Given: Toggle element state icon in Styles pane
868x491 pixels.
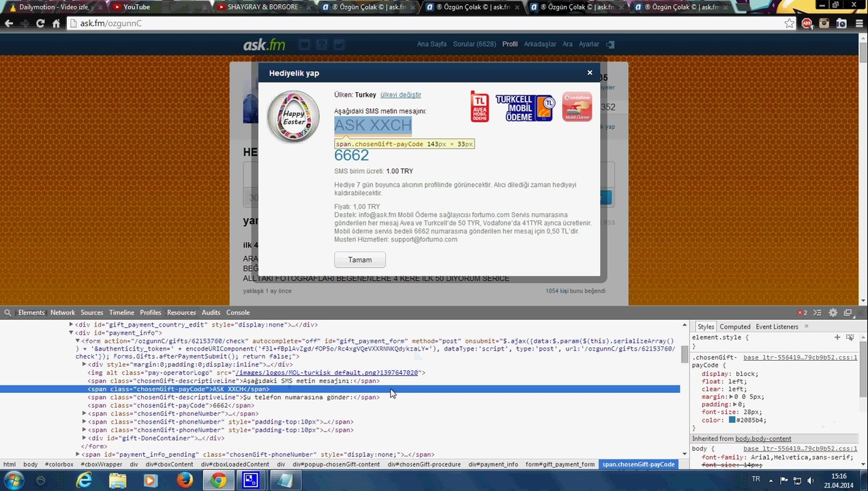Looking at the screenshot, I should tap(850, 337).
